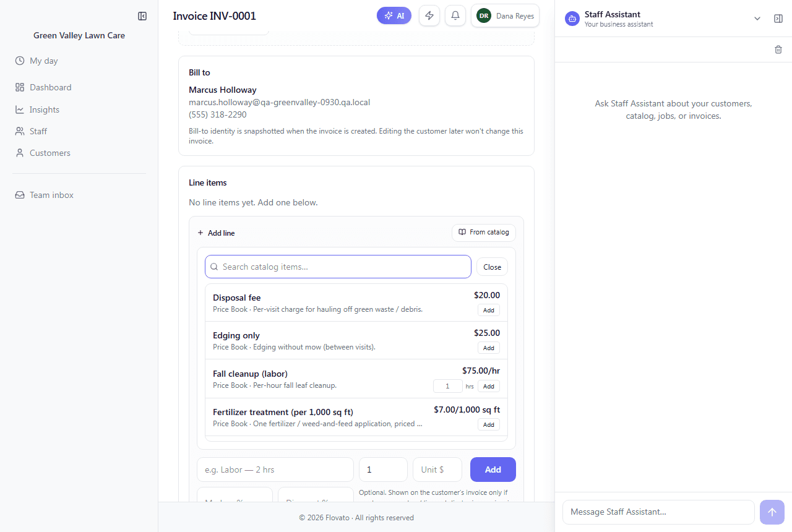Add Disposal fee to invoice

(489, 311)
